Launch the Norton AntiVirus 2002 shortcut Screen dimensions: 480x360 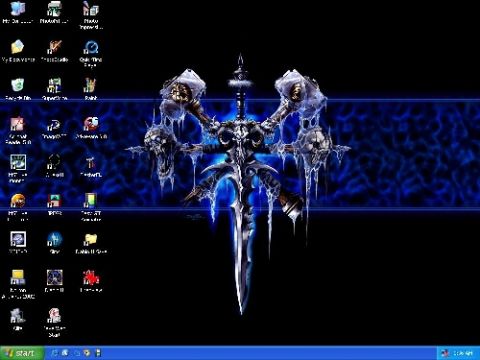click(x=18, y=277)
